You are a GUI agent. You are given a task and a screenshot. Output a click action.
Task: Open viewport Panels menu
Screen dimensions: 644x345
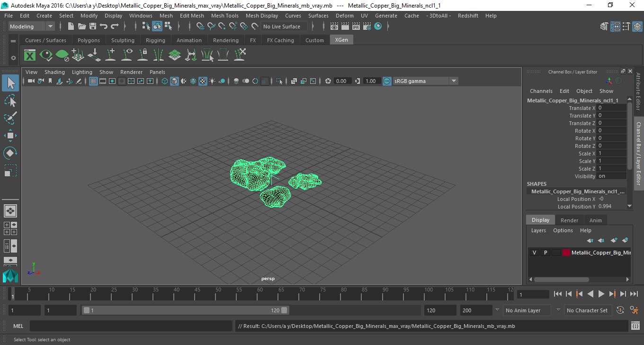[x=157, y=72]
